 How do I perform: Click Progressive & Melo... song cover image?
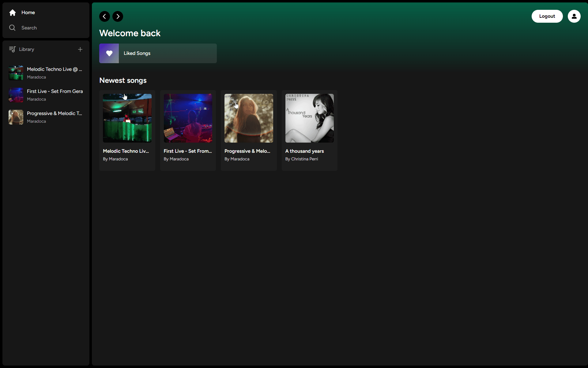pos(249,118)
